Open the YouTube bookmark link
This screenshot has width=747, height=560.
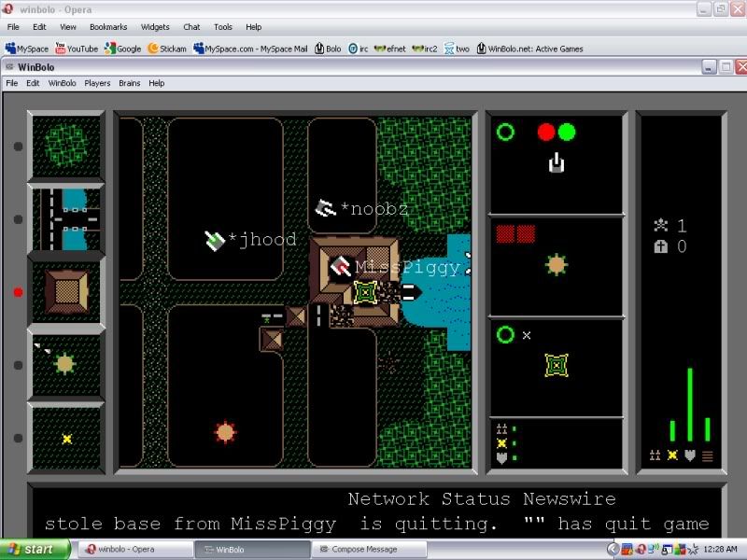pyautogui.click(x=77, y=49)
